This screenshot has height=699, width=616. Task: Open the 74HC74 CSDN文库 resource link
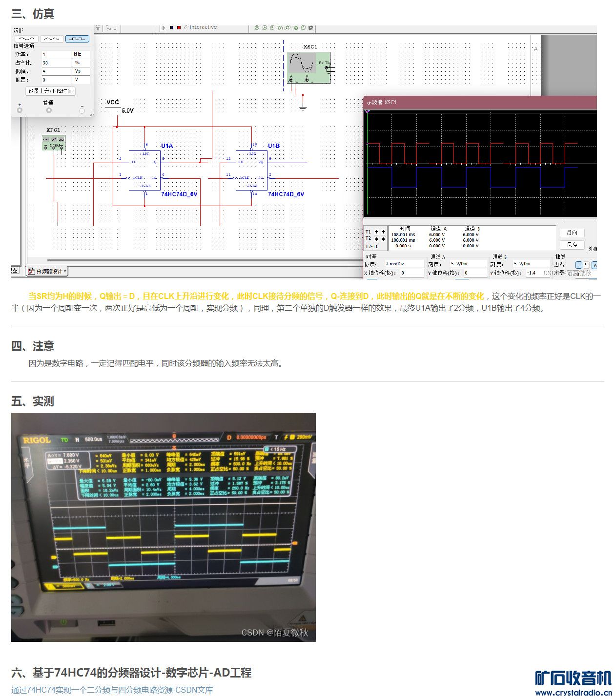point(112,690)
